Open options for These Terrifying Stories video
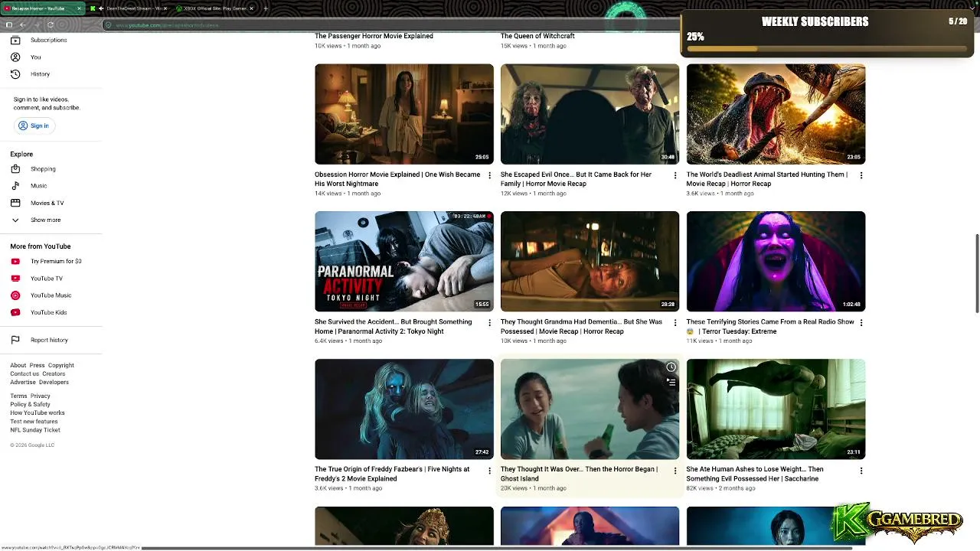Screen dimensions: 980x551 [x=861, y=323]
